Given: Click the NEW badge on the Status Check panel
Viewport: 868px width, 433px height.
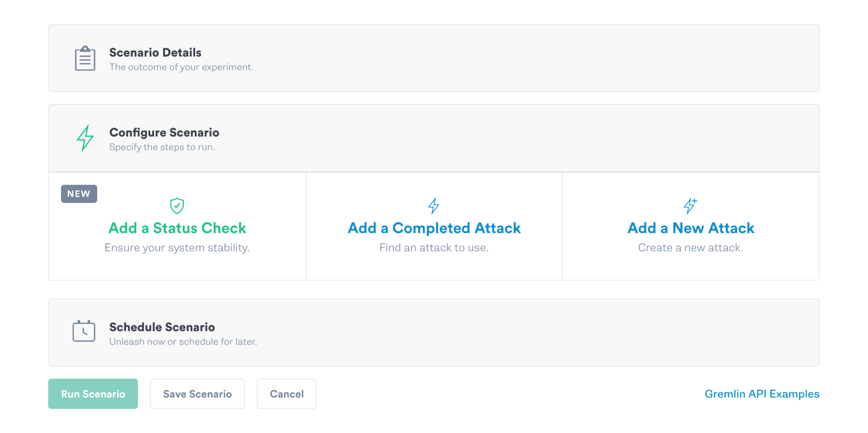Looking at the screenshot, I should click(x=79, y=194).
